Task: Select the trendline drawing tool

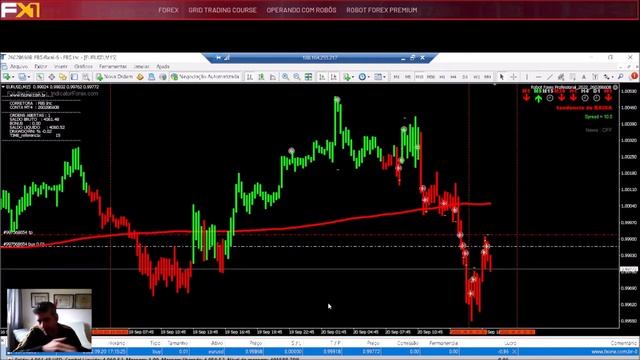Action: pyautogui.click(x=550, y=77)
